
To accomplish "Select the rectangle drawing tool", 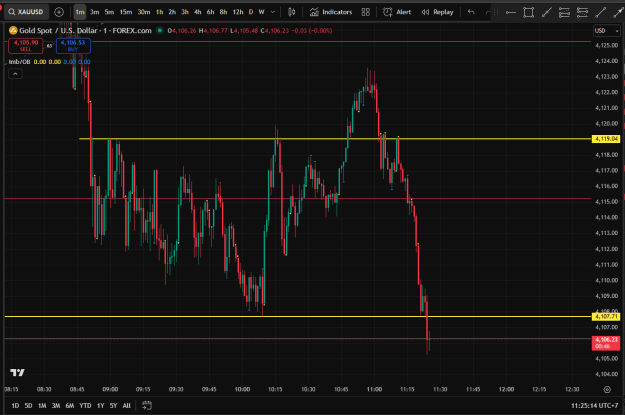I will pos(529,12).
